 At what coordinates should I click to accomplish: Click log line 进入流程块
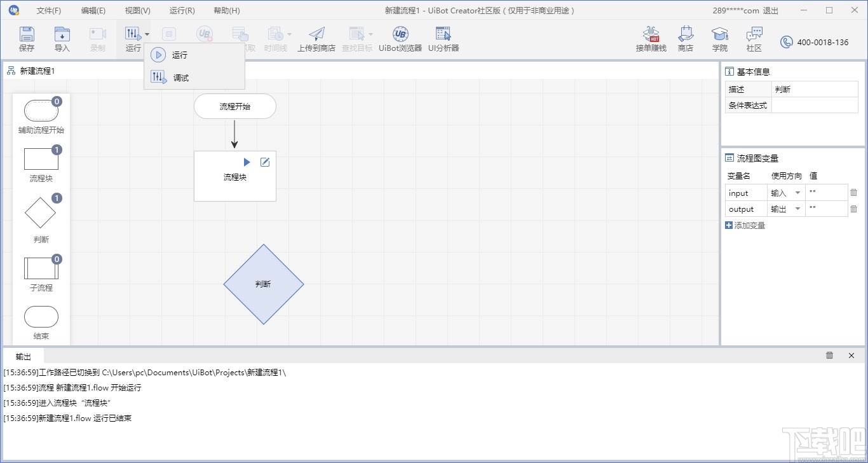[x=57, y=403]
